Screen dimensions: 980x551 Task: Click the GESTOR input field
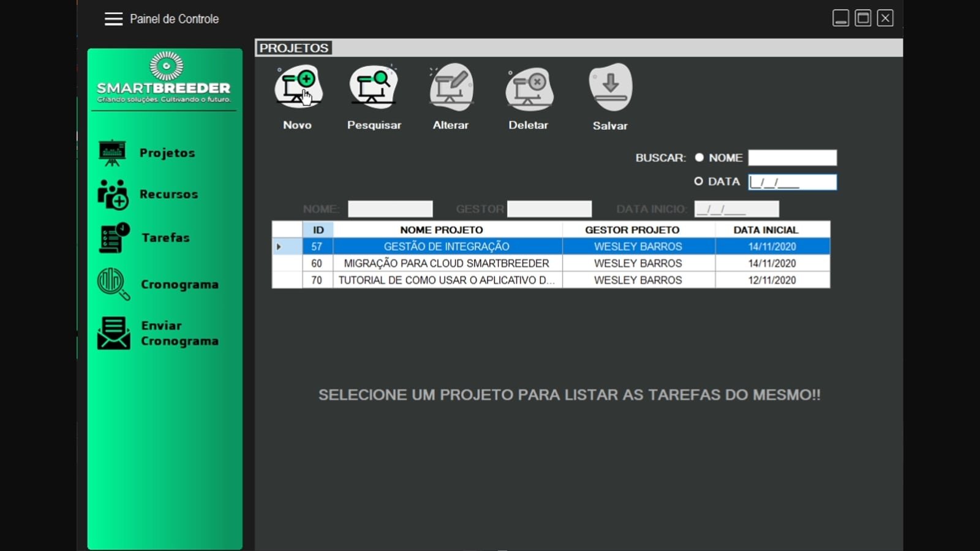point(549,209)
